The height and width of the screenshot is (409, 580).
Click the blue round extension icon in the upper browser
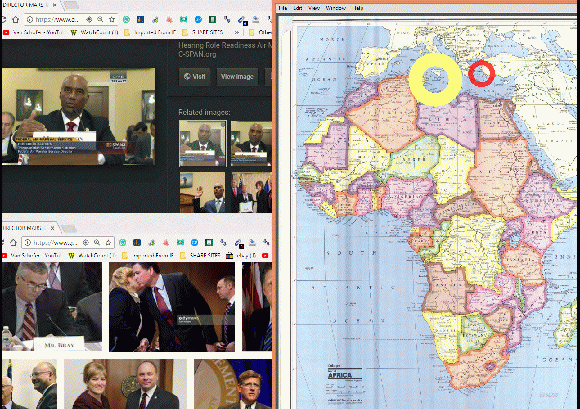click(198, 19)
